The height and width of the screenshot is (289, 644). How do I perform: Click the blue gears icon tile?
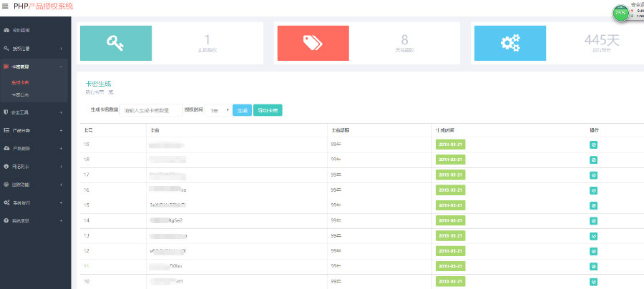pos(509,43)
